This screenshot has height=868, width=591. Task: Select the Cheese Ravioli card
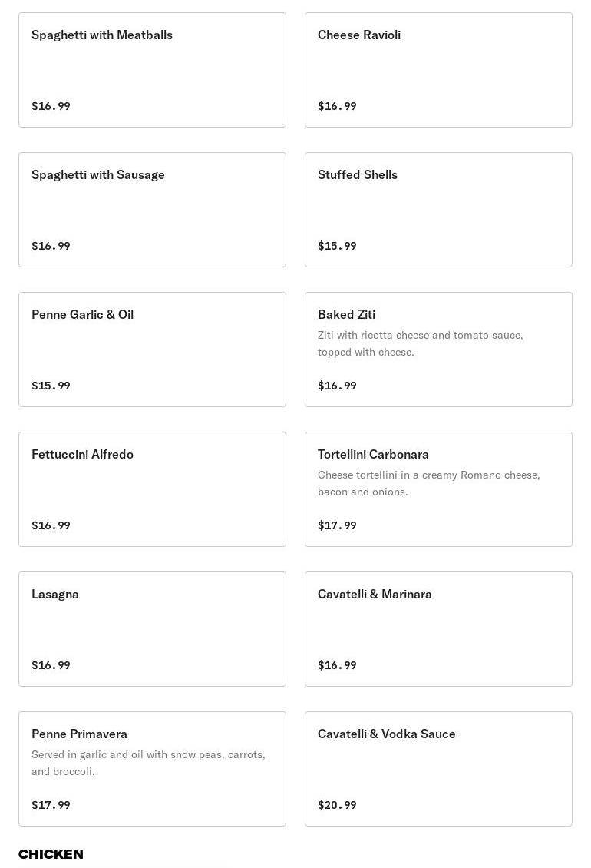click(x=438, y=70)
